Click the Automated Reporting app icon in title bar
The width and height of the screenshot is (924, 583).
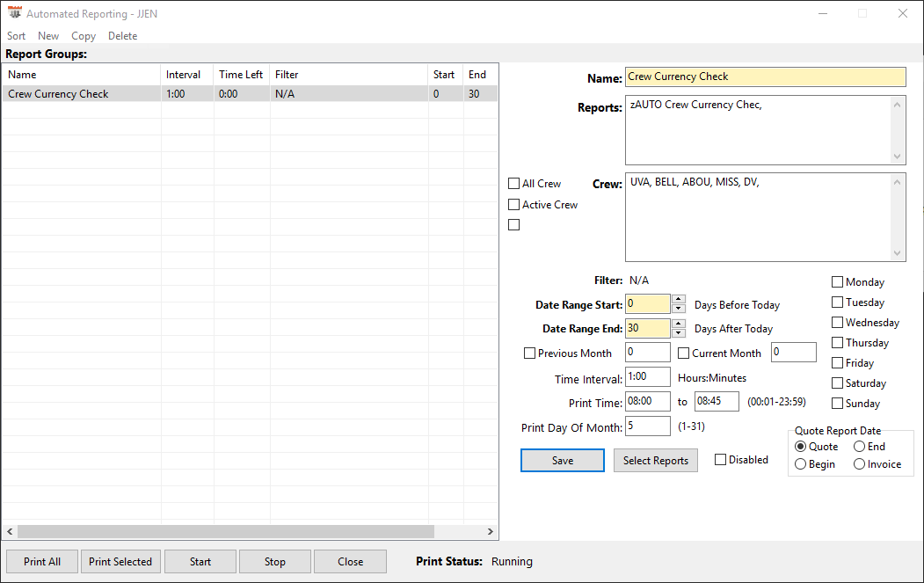click(15, 13)
